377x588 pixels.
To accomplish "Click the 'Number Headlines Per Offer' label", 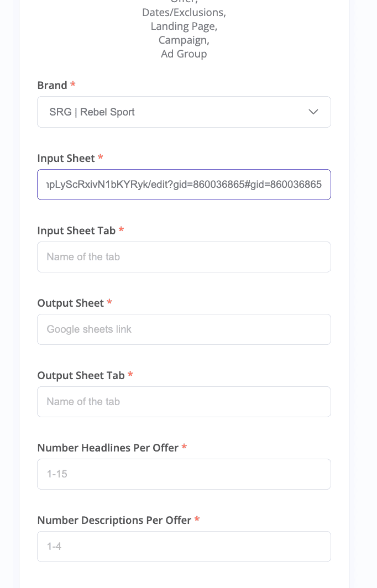I will click(x=108, y=448).
